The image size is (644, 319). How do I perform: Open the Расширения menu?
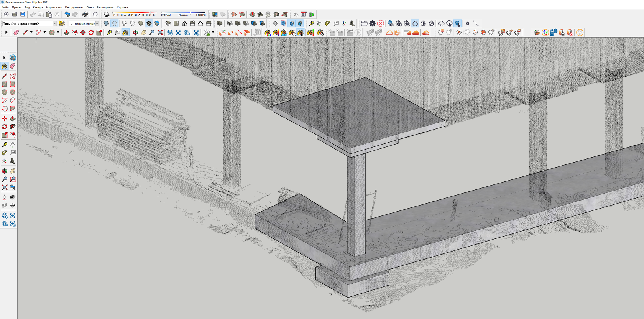pos(105,7)
